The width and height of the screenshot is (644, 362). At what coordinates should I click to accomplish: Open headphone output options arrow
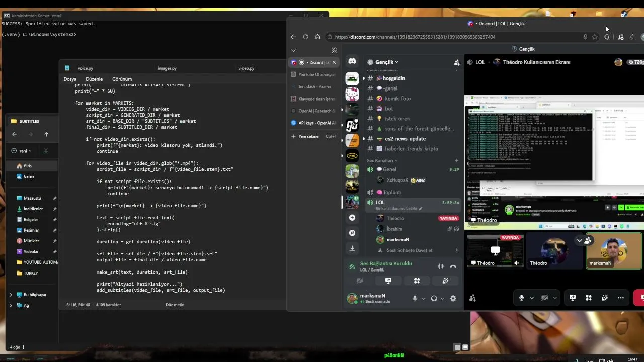[442, 298]
